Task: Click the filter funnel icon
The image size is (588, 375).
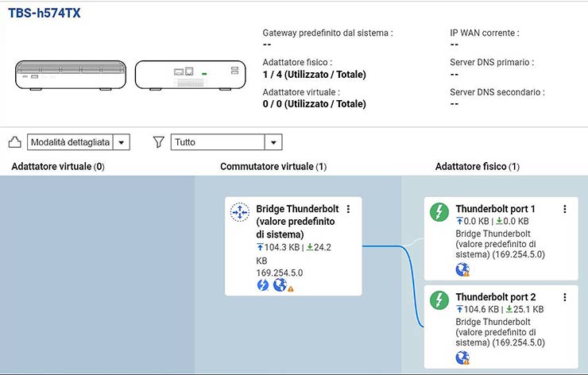Action: coord(159,142)
